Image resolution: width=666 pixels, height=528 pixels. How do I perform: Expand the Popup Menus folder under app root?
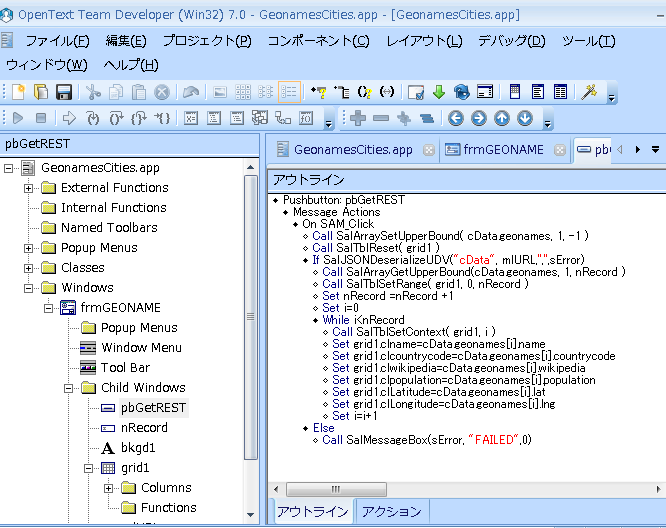[28, 248]
